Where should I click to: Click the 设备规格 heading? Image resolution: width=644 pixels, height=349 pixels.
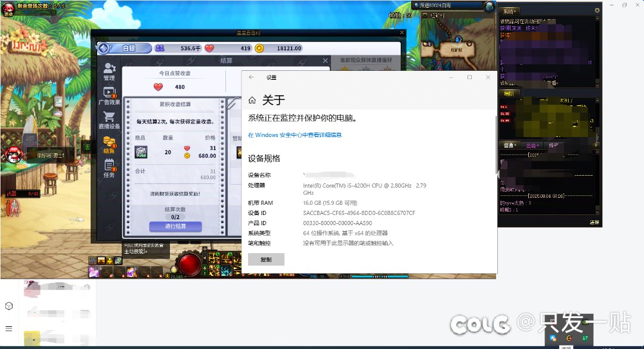(264, 158)
